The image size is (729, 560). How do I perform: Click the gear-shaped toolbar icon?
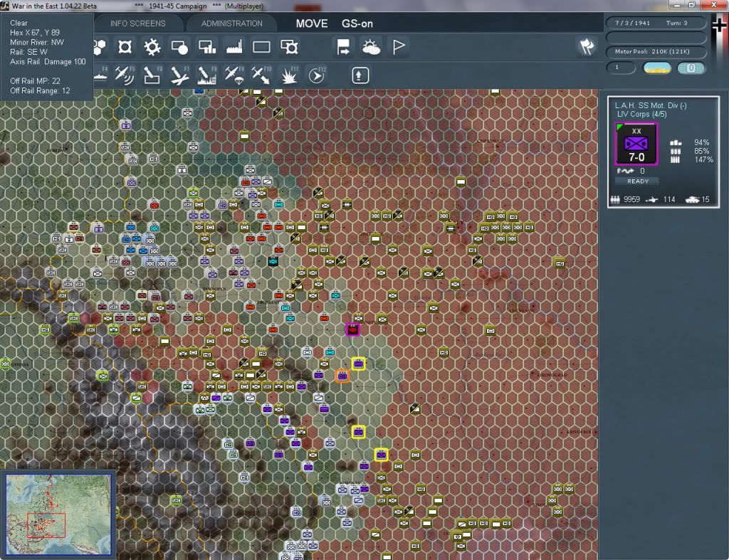coord(152,47)
